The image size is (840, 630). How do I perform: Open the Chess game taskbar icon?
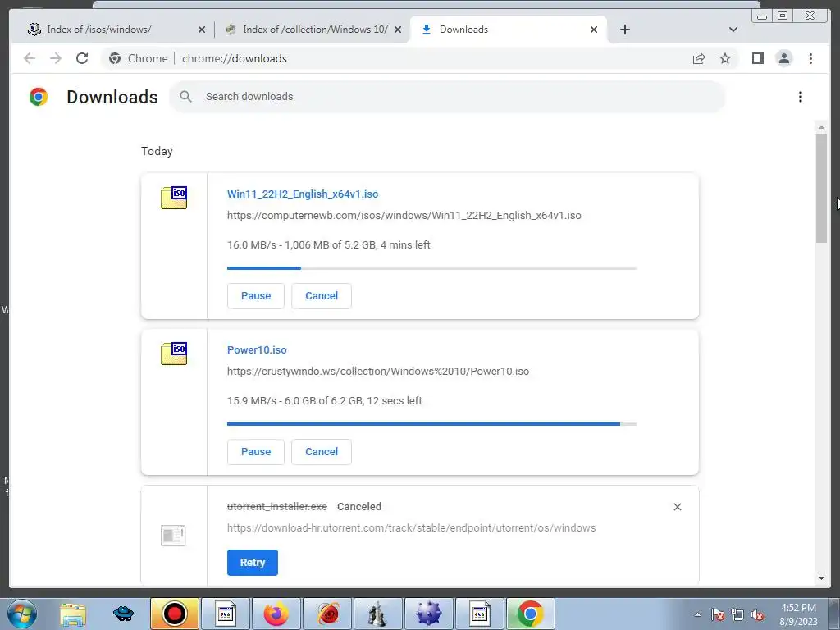pos(377,614)
